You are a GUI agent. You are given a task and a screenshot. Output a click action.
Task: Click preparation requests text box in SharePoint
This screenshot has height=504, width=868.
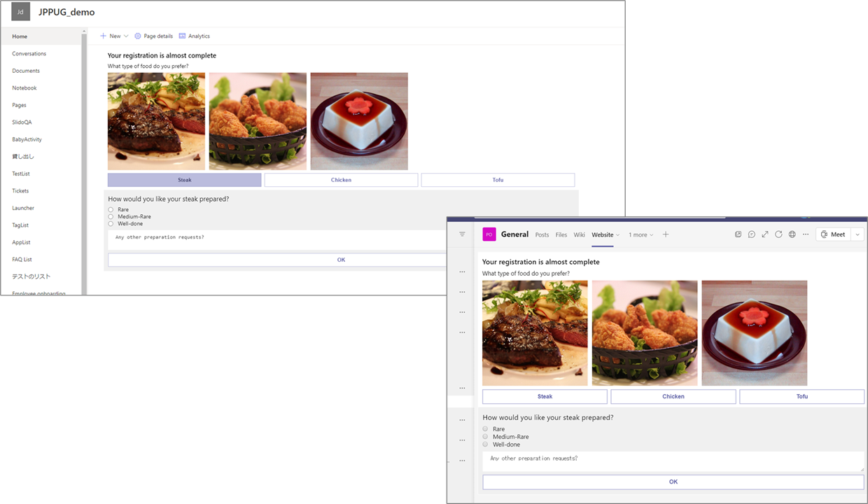[x=277, y=239]
